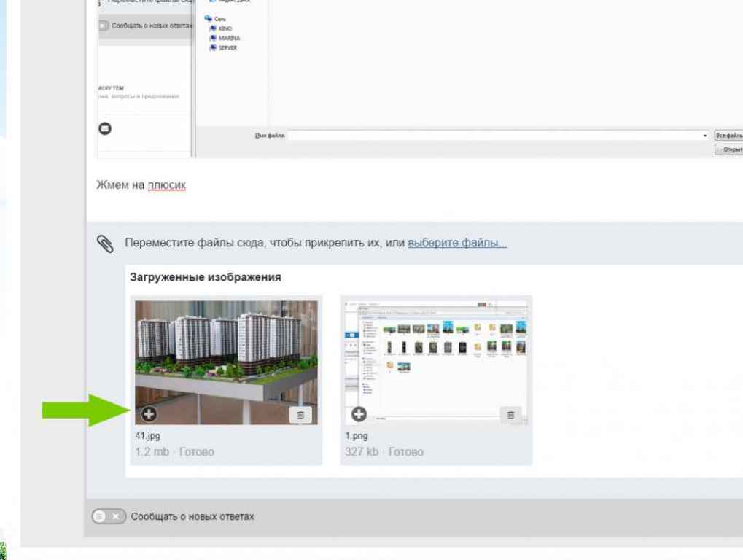The height and width of the screenshot is (560, 743).
Task: Select the 'Сеть' network tree node
Action: pyautogui.click(x=216, y=18)
